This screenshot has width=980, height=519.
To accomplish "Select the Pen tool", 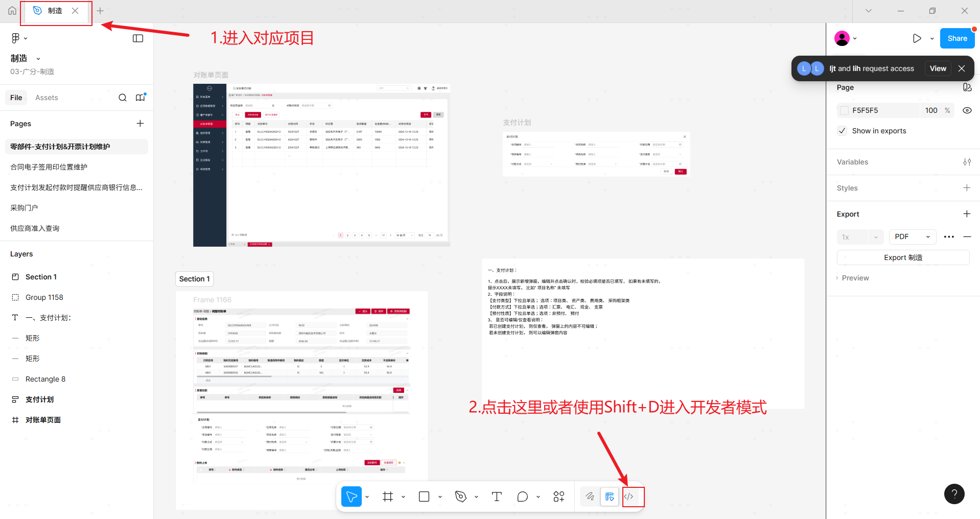I will coord(461,497).
